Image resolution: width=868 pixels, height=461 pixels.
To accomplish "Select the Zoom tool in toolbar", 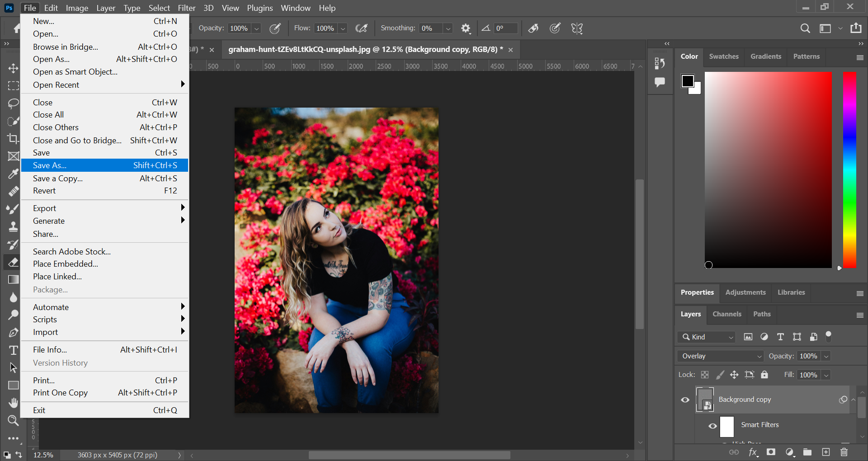I will [x=13, y=421].
